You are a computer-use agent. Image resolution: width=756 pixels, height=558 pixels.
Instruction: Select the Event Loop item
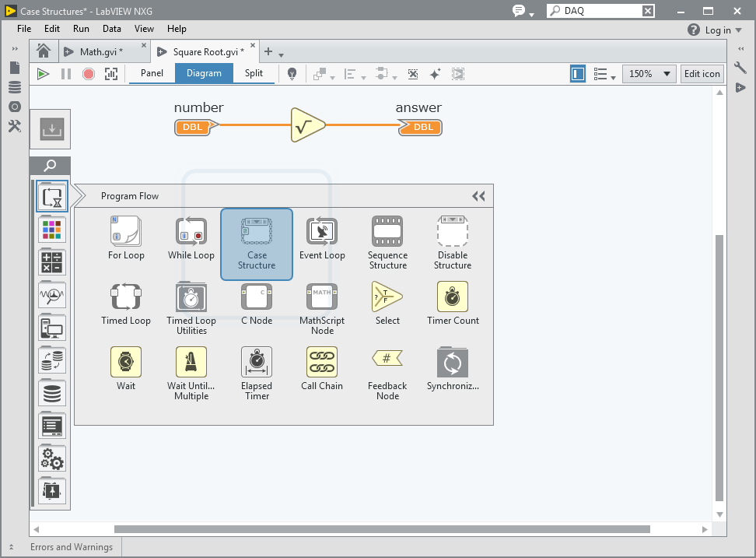tap(322, 238)
